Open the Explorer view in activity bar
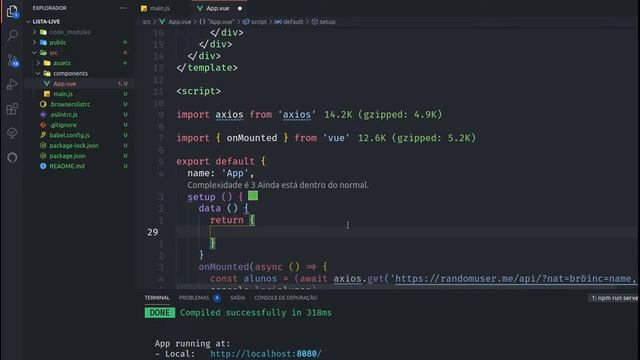This screenshot has height=360, width=640. point(12,11)
